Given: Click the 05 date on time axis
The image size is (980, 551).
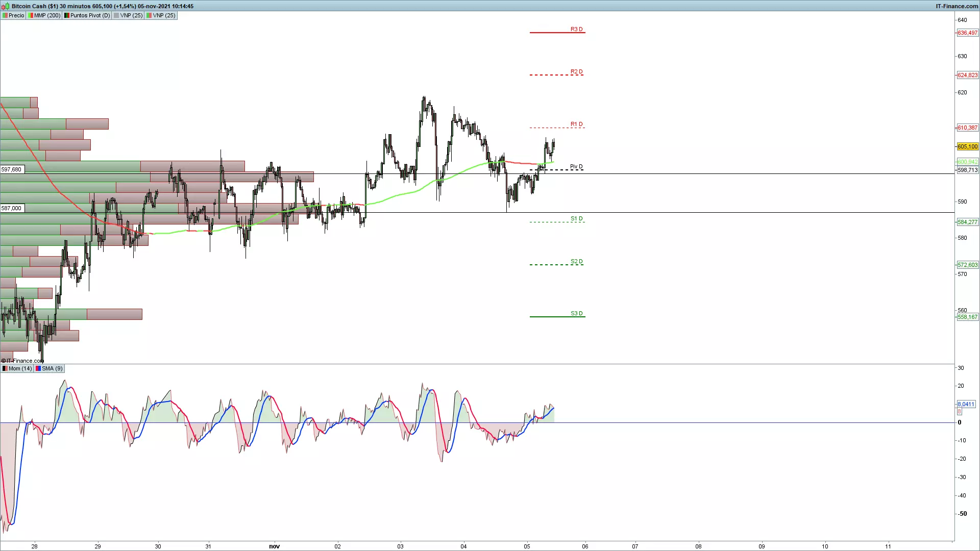Looking at the screenshot, I should tap(527, 546).
